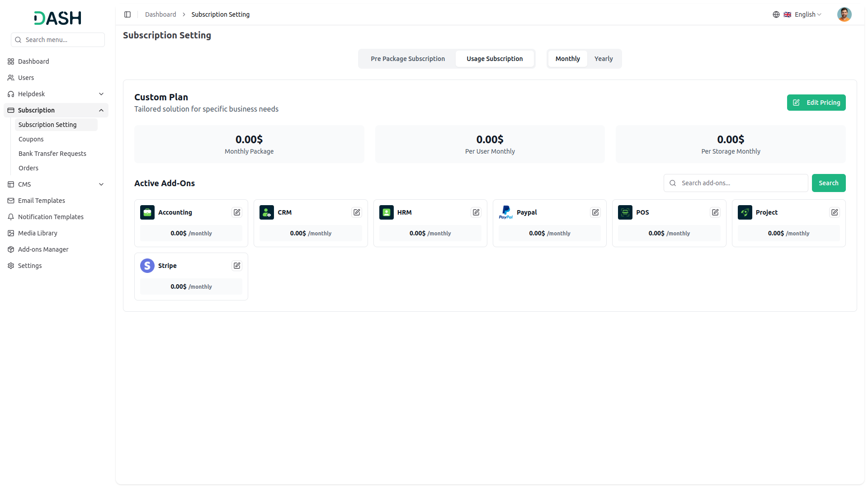Image resolution: width=868 pixels, height=488 pixels.
Task: Open user profile avatar menu
Action: [844, 14]
